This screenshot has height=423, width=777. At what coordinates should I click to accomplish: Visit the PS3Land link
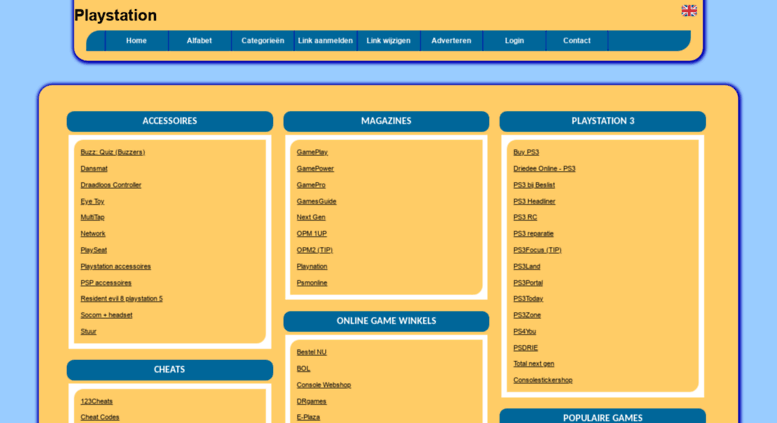(526, 266)
